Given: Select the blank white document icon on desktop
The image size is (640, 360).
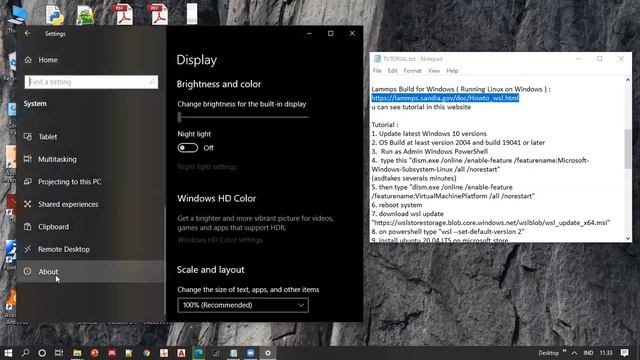Looking at the screenshot, I should (x=192, y=13).
